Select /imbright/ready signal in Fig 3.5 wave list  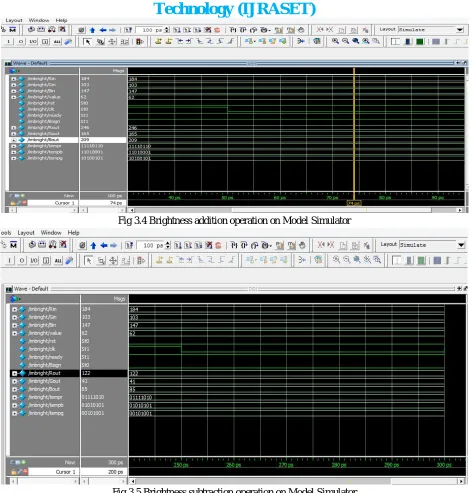(x=45, y=357)
